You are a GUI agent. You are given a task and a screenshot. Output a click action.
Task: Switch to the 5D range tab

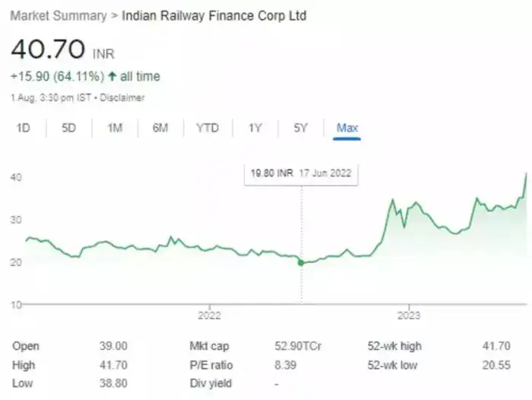pyautogui.click(x=69, y=128)
